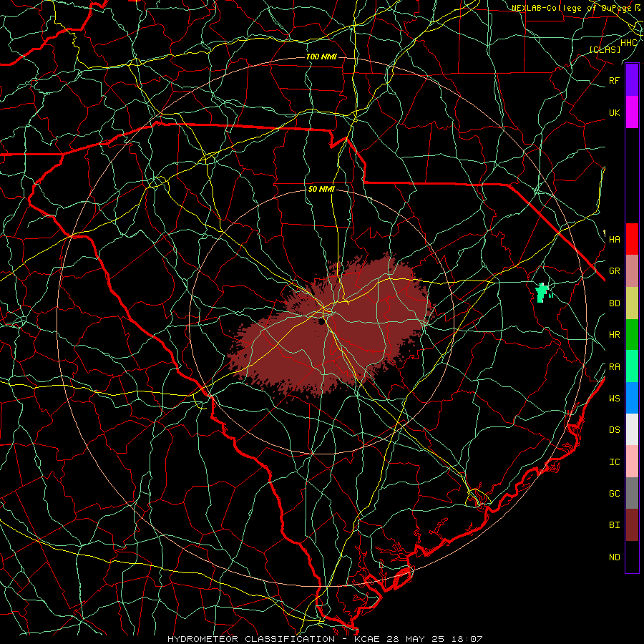Image resolution: width=644 pixels, height=644 pixels.
Task: Click the "IC" legend label
Action: 614,462
